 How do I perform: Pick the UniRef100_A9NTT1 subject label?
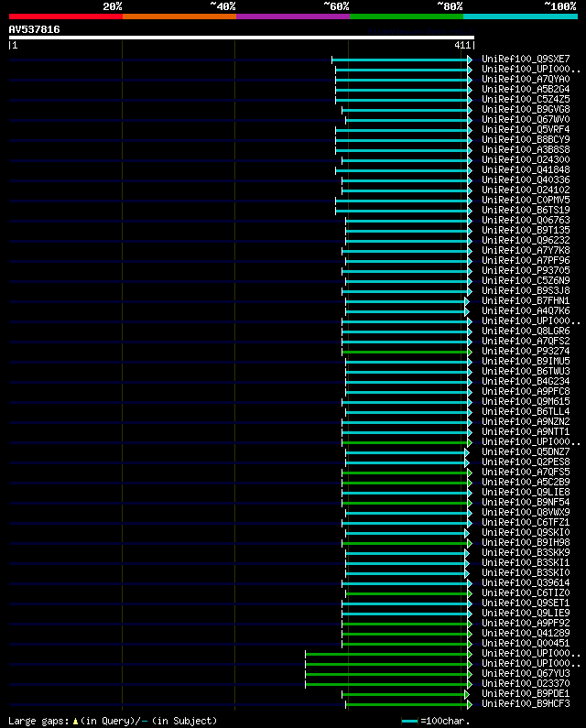click(526, 432)
